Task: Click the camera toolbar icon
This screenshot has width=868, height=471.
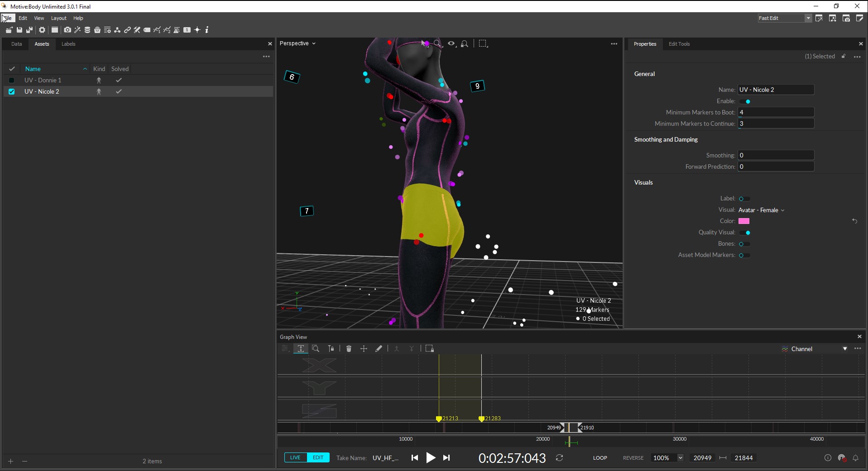Action: (67, 30)
